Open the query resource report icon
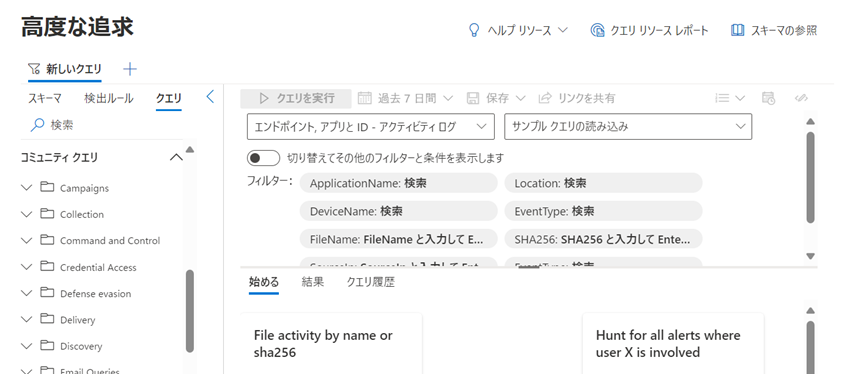 point(597,30)
